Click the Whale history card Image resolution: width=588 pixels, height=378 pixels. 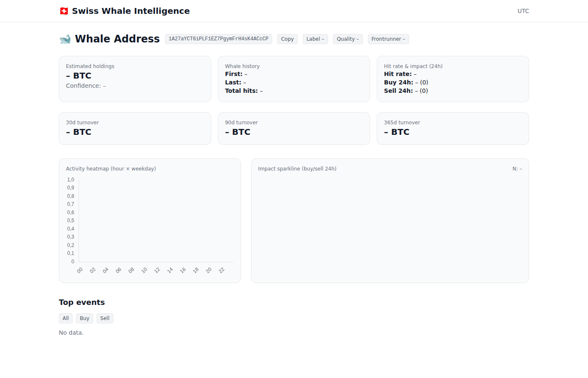tap(294, 79)
